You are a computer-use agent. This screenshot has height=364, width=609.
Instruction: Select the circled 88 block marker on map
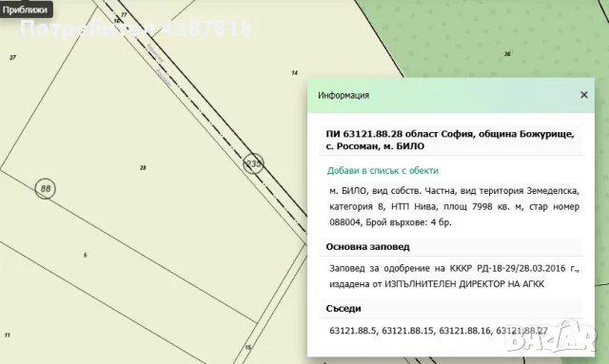[46, 188]
